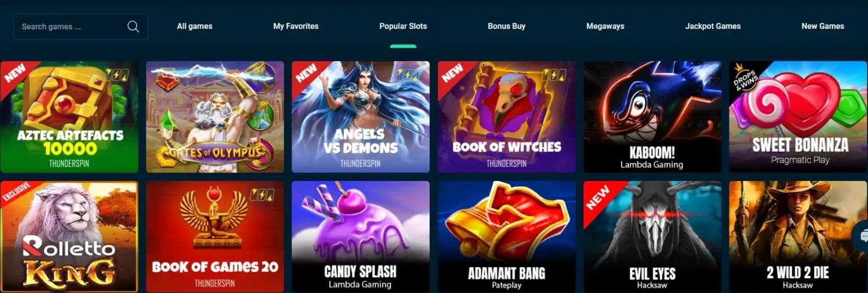
Task: Click the search magnifier icon
Action: click(x=133, y=27)
